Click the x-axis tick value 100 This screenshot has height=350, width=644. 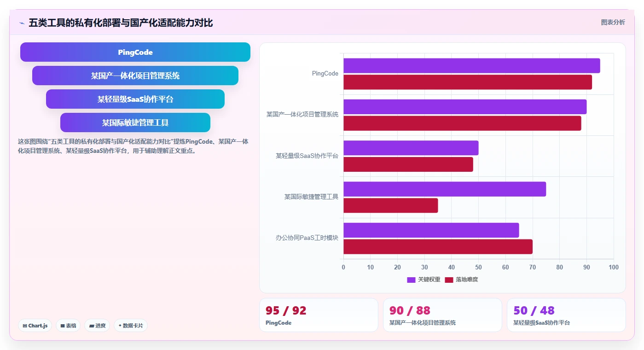pyautogui.click(x=613, y=267)
